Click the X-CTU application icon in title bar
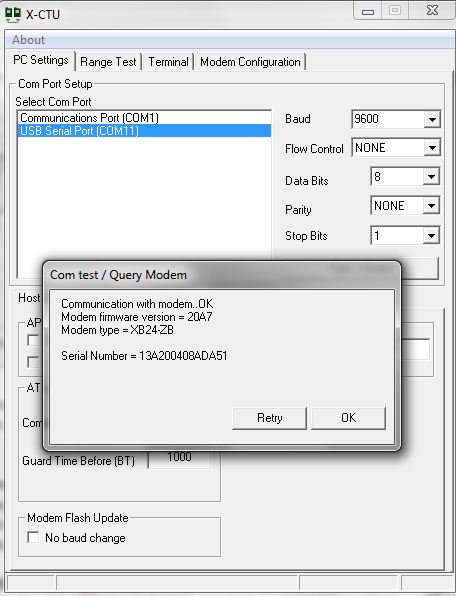 [13, 14]
